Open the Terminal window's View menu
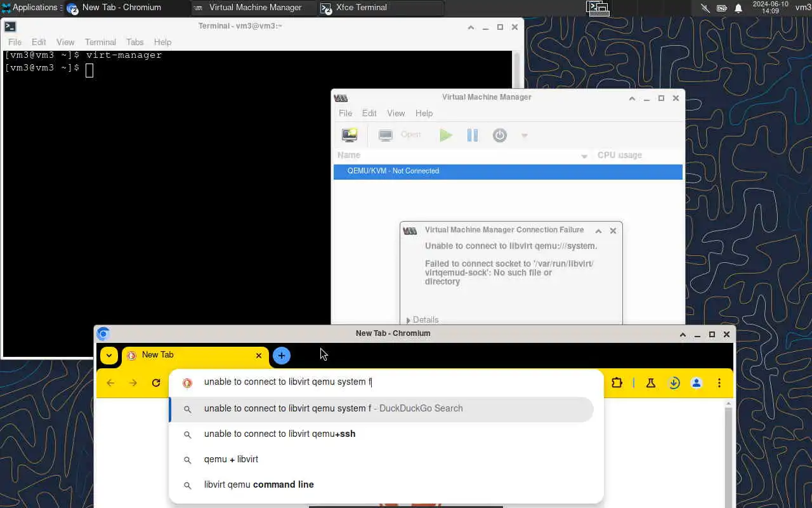The width and height of the screenshot is (812, 508). tap(65, 42)
